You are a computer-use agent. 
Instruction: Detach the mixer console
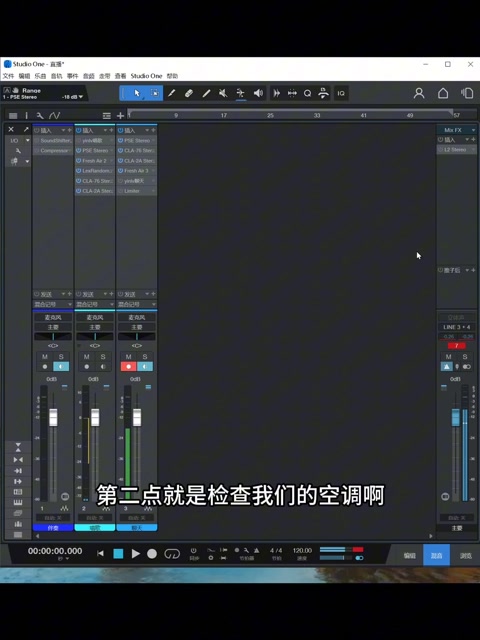coord(26,129)
